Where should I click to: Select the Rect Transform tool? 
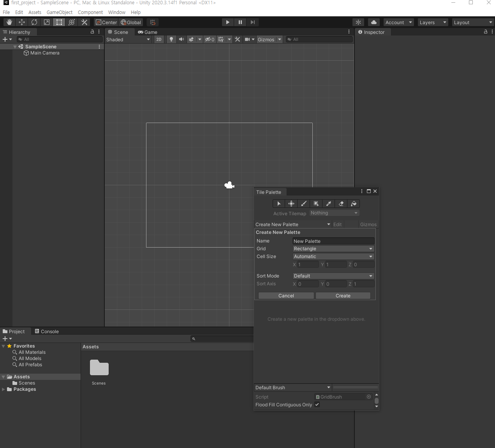click(59, 22)
